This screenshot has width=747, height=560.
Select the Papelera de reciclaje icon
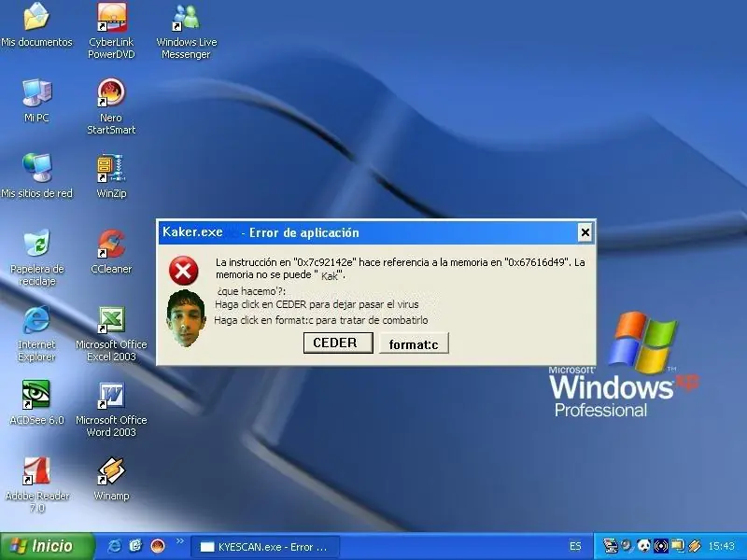36,258
